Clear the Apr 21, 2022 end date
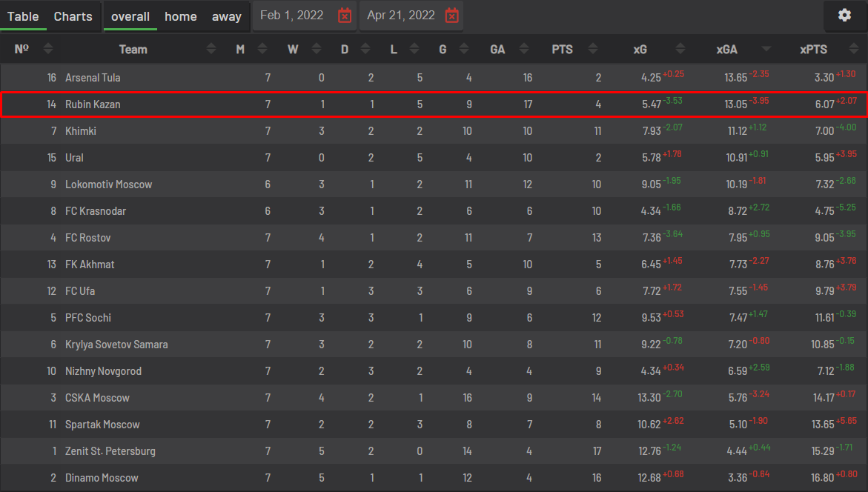Screen dimensions: 868x492 click(451, 16)
